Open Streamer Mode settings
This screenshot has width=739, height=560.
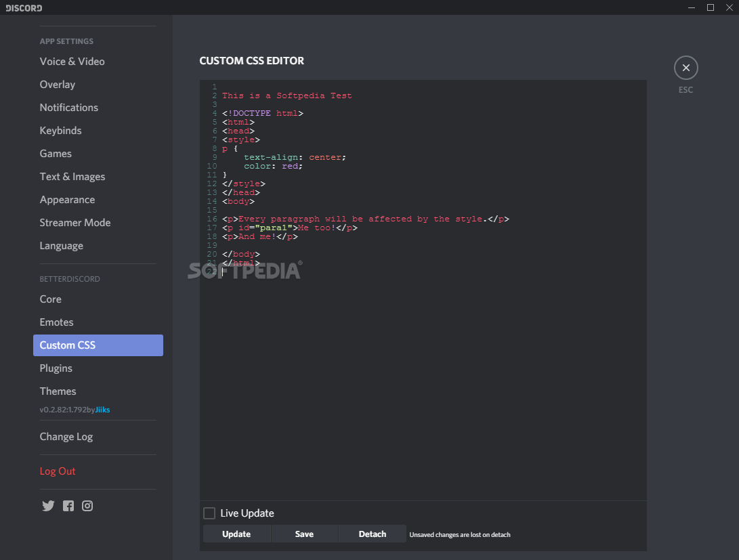point(75,223)
